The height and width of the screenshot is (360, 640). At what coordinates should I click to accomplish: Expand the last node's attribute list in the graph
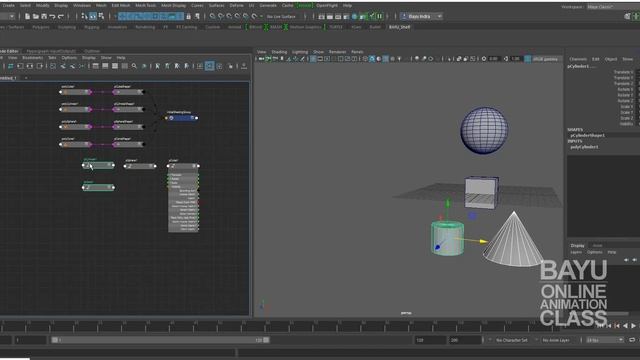[x=194, y=166]
